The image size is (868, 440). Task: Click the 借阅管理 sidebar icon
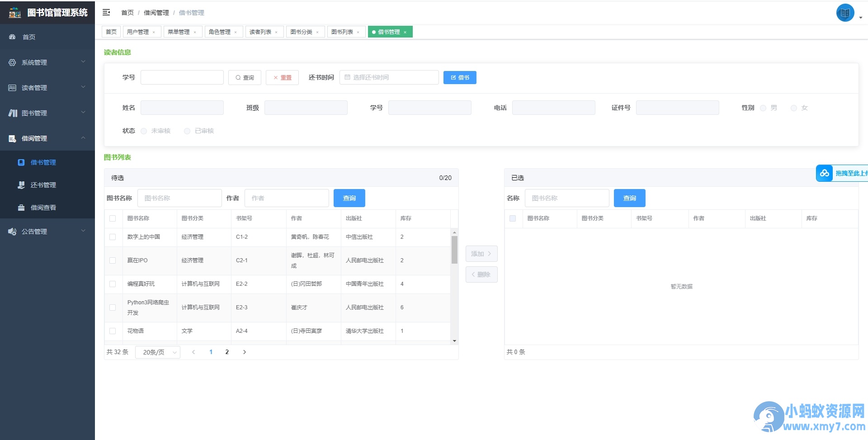pyautogui.click(x=12, y=138)
